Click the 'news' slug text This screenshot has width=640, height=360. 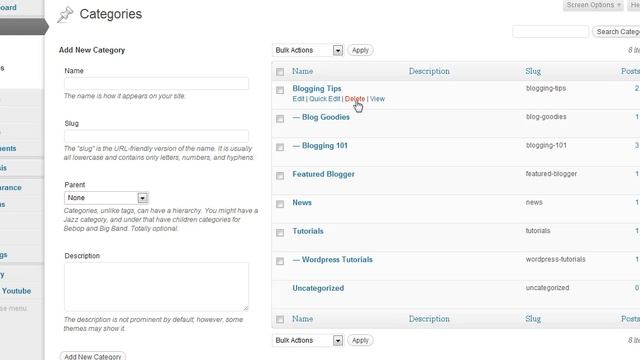point(534,202)
